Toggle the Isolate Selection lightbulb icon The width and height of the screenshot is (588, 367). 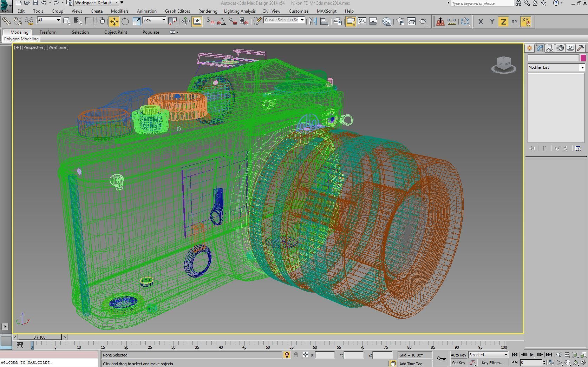click(x=287, y=355)
